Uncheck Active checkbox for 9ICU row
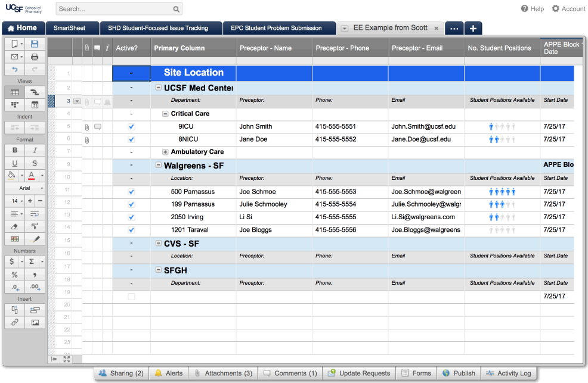Image resolution: width=588 pixels, height=383 pixels. [x=131, y=127]
